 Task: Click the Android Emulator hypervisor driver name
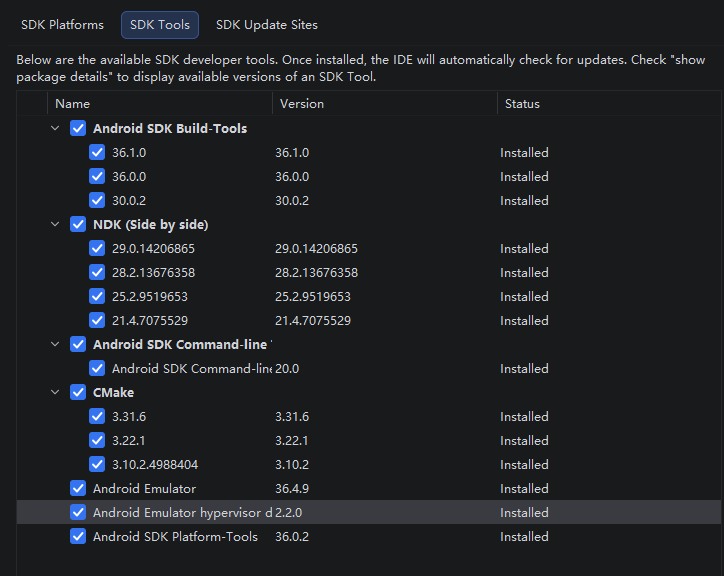tap(182, 513)
